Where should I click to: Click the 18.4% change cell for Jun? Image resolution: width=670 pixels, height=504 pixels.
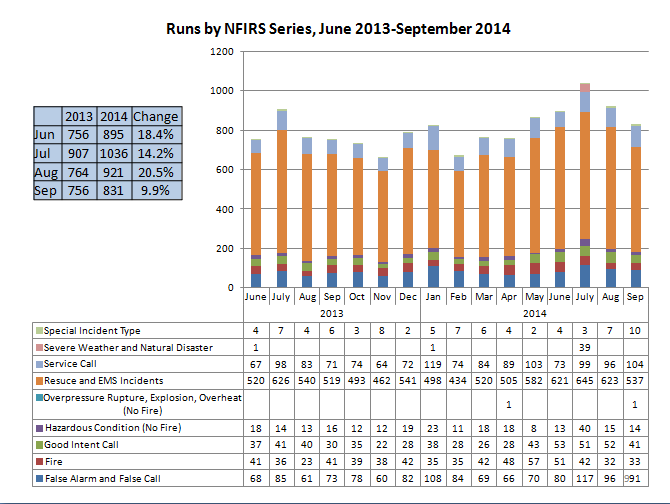click(x=156, y=135)
